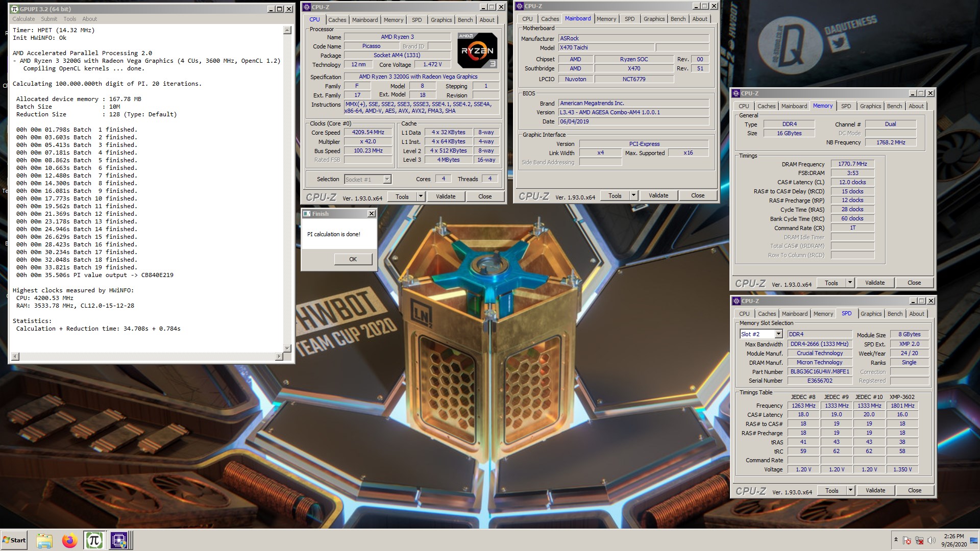Open the Tools menu in GPUPI
The image size is (980, 551).
point(70,19)
